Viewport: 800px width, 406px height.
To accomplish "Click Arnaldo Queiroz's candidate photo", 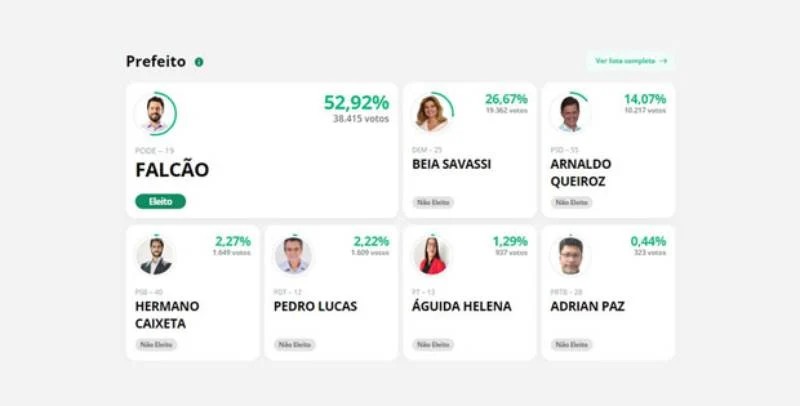I will [570, 113].
